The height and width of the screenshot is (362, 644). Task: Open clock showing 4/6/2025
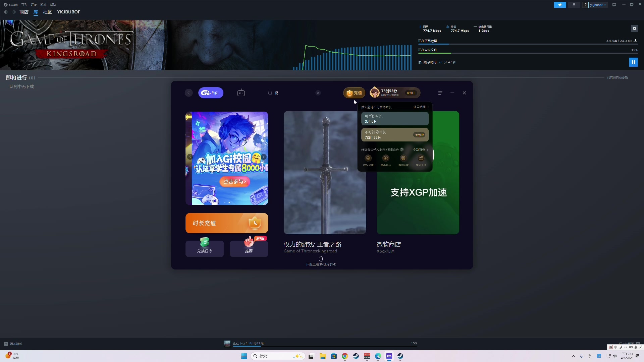click(627, 356)
